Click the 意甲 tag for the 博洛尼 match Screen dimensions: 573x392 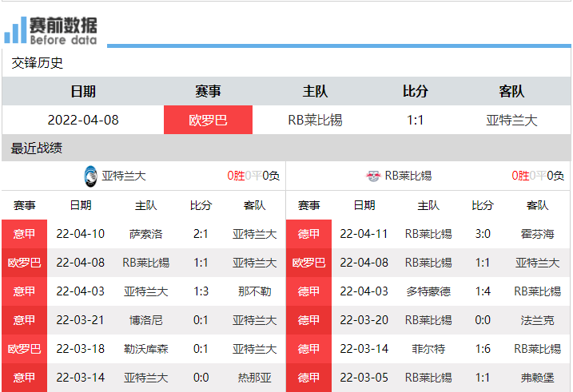25,320
